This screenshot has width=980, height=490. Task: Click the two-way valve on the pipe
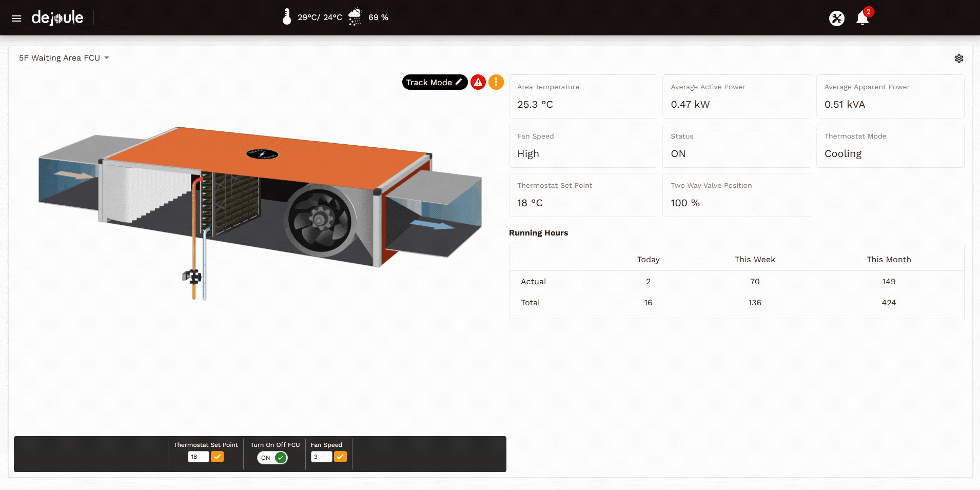[x=192, y=277]
